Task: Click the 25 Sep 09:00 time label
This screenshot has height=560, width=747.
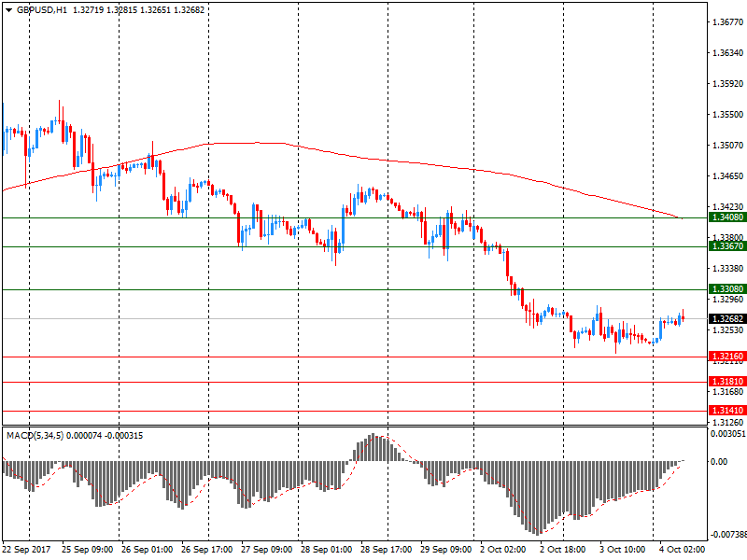Action: (88, 550)
